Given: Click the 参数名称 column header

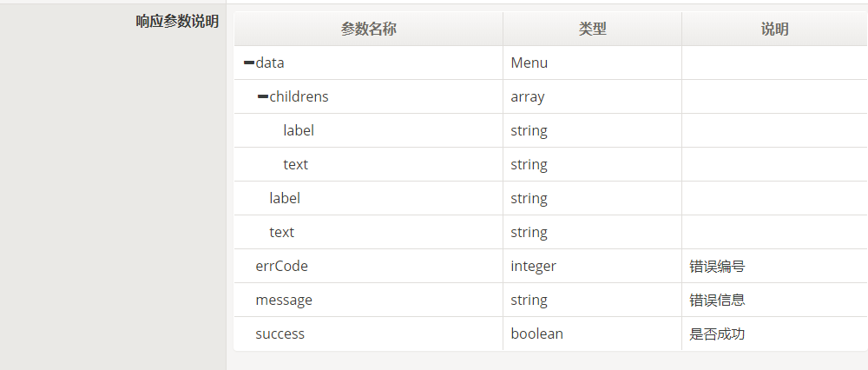Looking at the screenshot, I should click(x=369, y=29).
